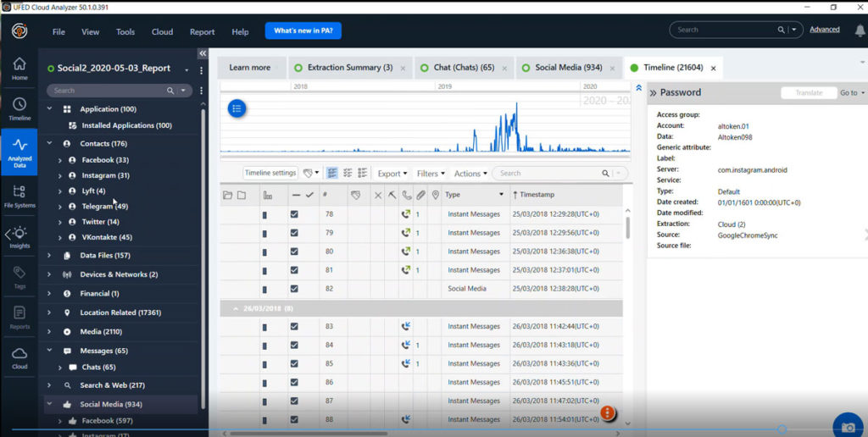The image size is (868, 437).
Task: Click Timeline settings button
Action: tap(270, 173)
